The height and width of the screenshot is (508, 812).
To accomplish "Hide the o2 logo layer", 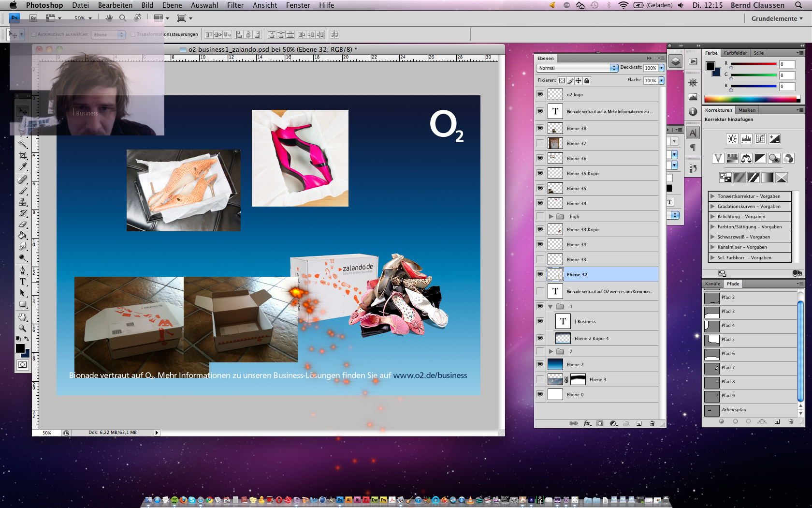I will [540, 95].
